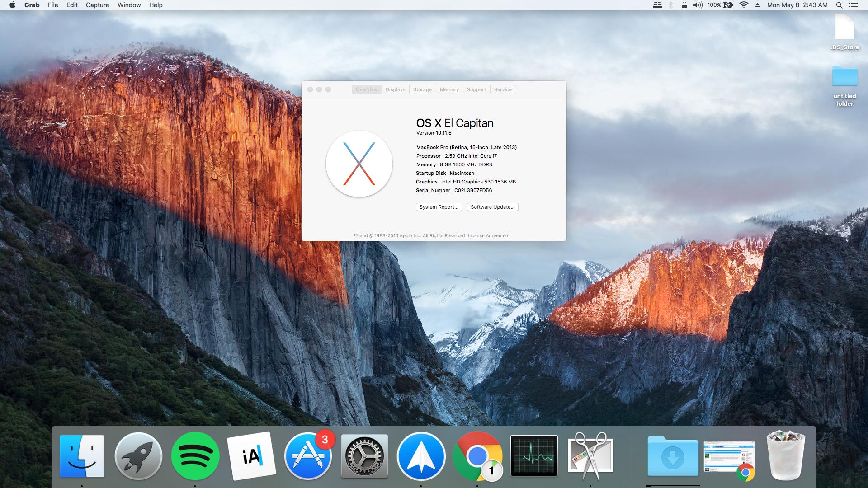The width and height of the screenshot is (868, 488).
Task: Select the Overview tab
Action: (x=367, y=89)
